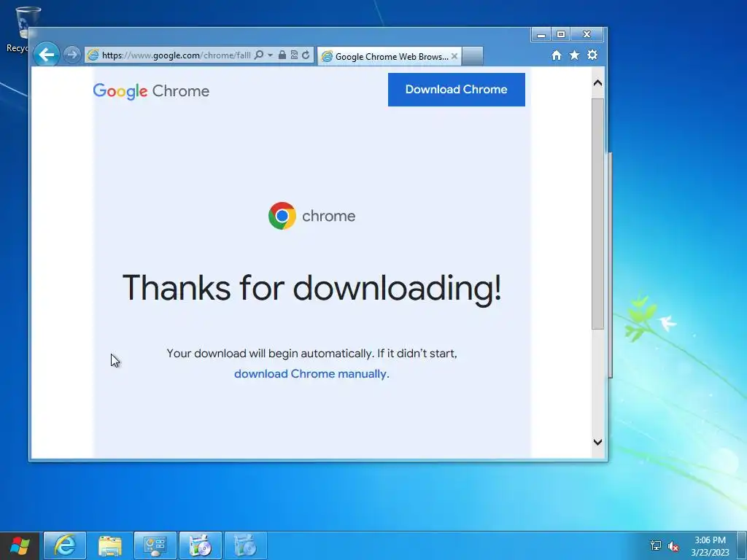Click the Internet Explorer taskbar icon
747x560 pixels.
pyautogui.click(x=65, y=545)
